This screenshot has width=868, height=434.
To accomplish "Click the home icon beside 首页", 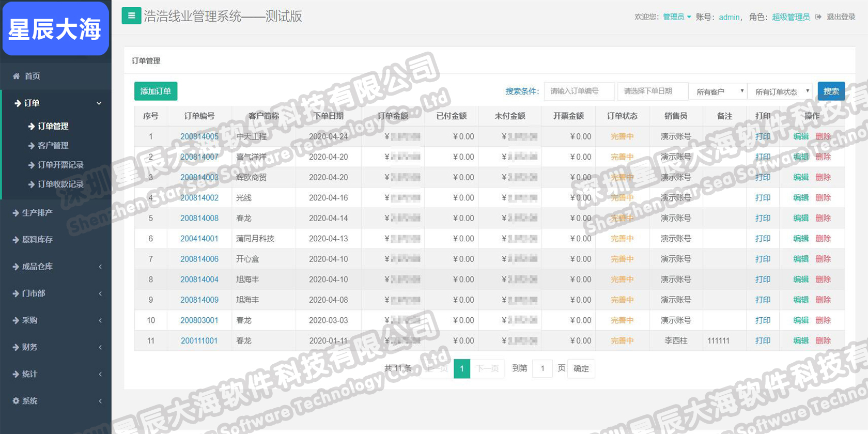I will point(16,76).
